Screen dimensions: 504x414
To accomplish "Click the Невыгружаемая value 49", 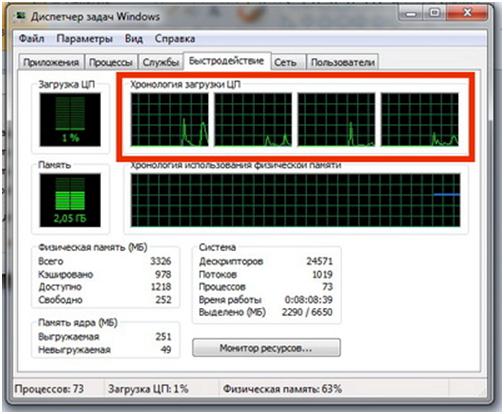I will (x=166, y=349).
